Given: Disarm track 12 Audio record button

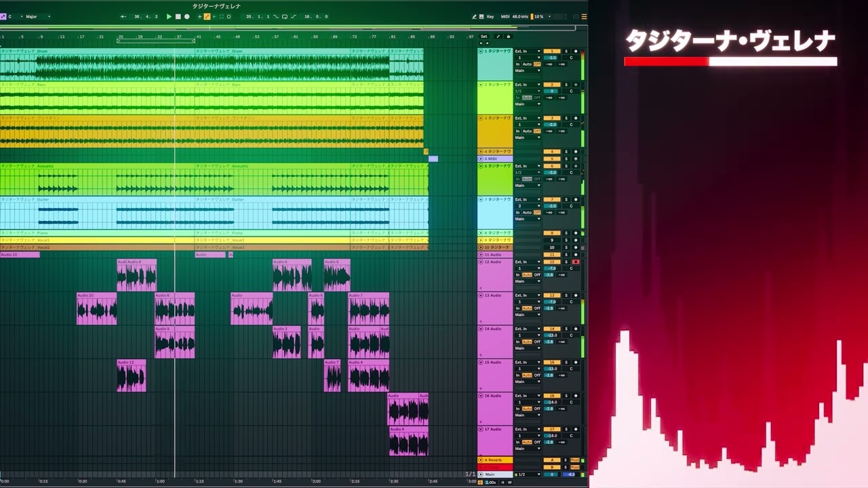Looking at the screenshot, I should (x=576, y=262).
